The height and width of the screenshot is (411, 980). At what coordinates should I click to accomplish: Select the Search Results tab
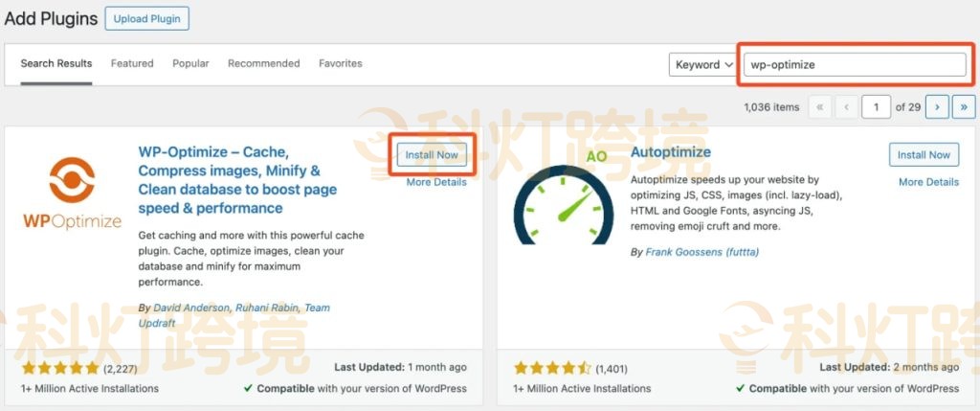point(56,63)
